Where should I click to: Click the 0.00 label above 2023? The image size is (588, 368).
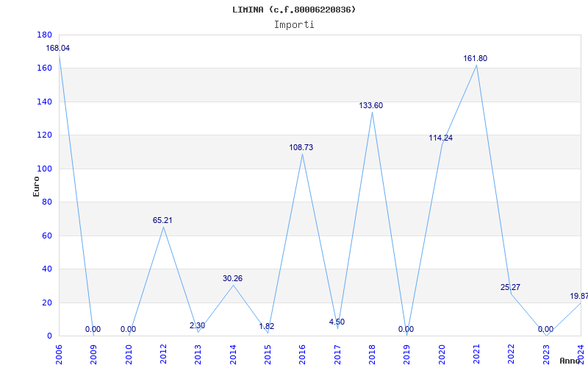pos(545,329)
